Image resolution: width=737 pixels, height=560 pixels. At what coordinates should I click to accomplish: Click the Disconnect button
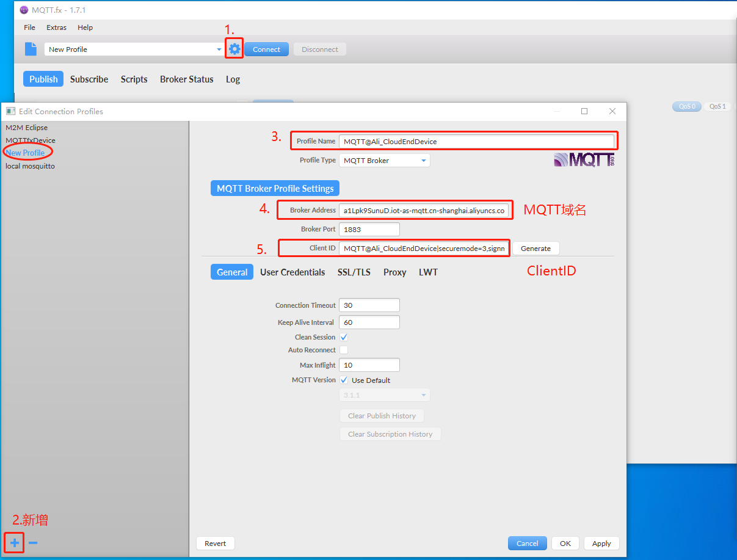tap(320, 49)
